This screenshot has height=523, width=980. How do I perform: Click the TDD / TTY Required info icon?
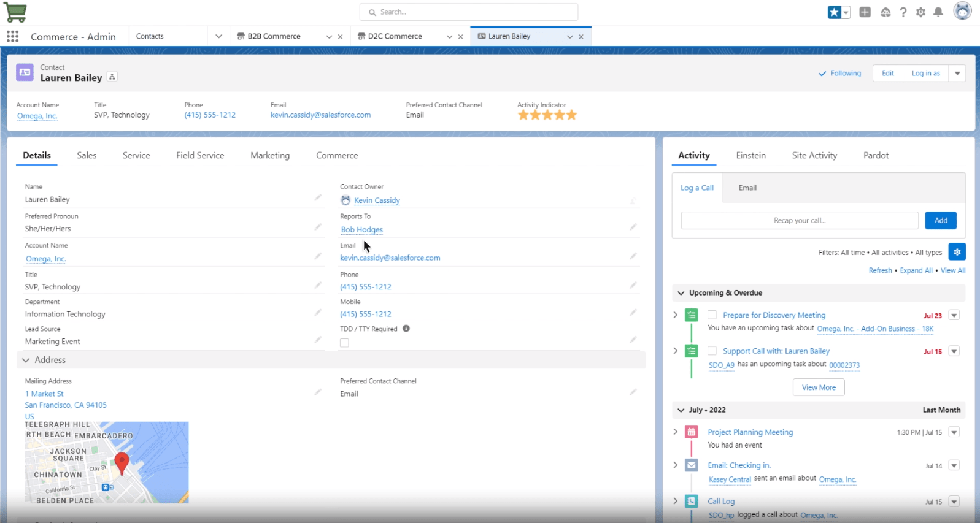[406, 329]
